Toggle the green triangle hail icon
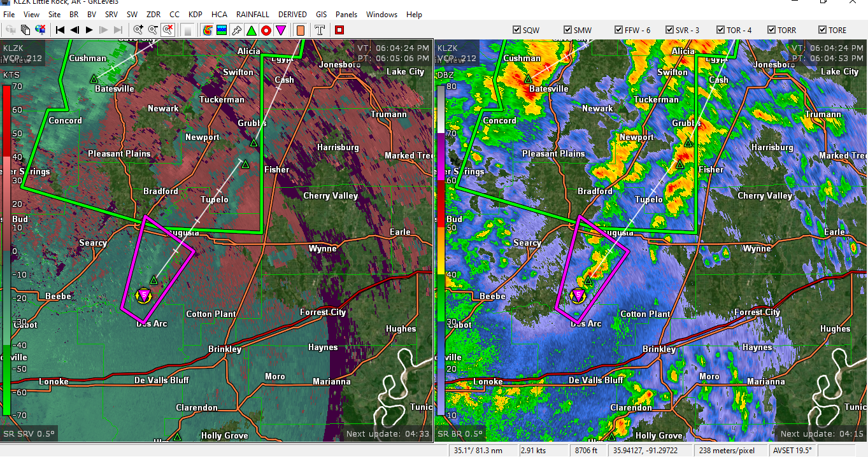The width and height of the screenshot is (868, 457). [251, 30]
